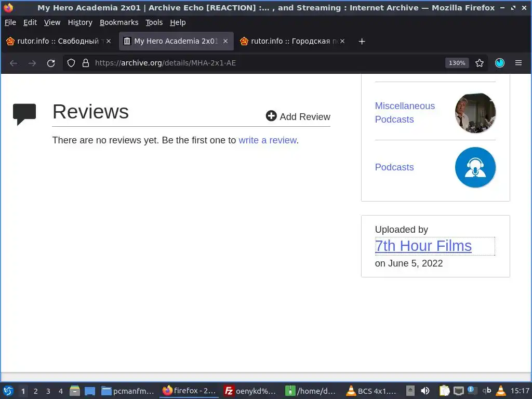The height and width of the screenshot is (399, 532).
Task: Open clipboard manager tray icon
Action: (444, 391)
